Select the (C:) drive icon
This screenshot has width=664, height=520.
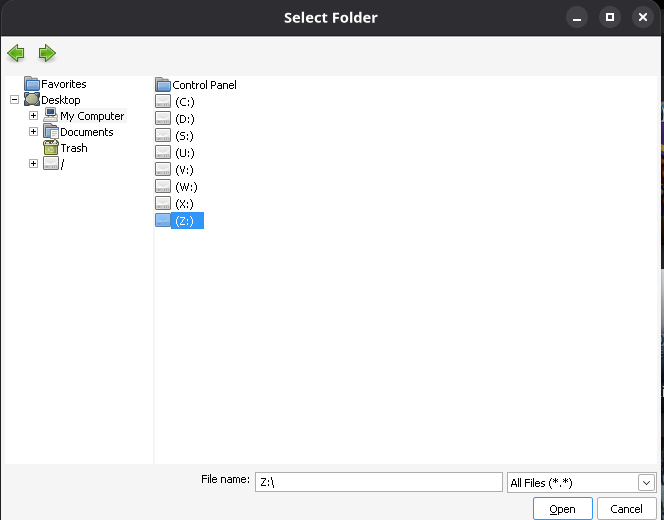163,102
